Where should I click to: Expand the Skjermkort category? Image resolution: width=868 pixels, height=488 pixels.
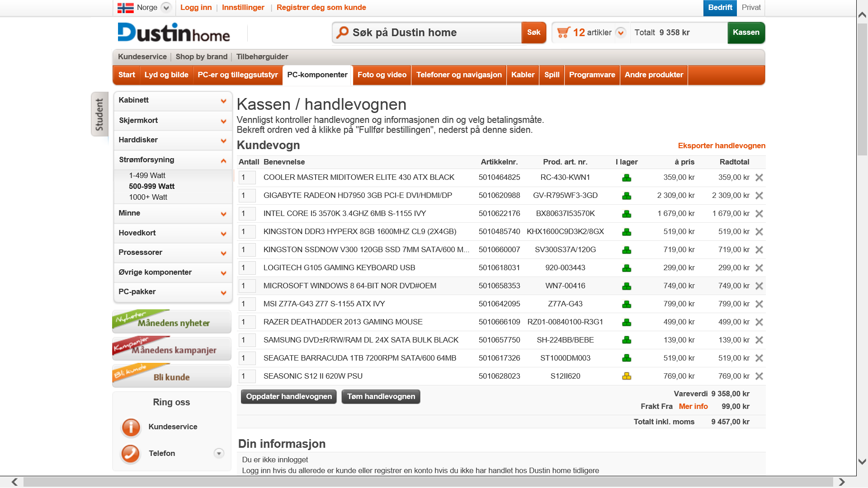pyautogui.click(x=223, y=121)
